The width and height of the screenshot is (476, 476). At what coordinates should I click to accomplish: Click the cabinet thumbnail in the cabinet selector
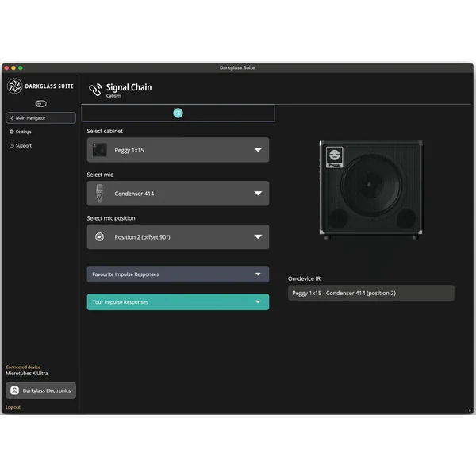[x=100, y=150]
